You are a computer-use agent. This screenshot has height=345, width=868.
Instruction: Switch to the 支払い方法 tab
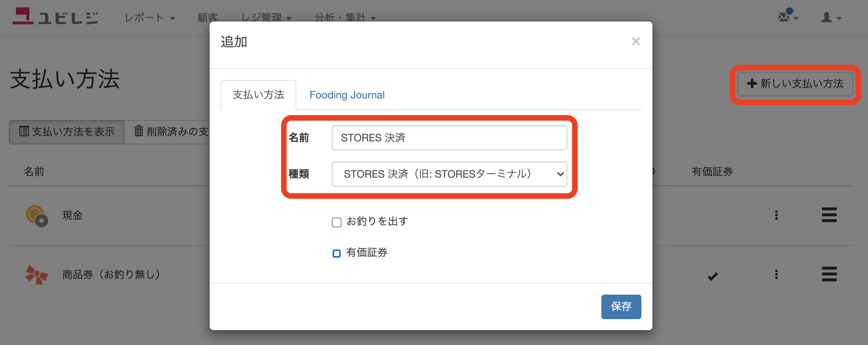coord(258,95)
